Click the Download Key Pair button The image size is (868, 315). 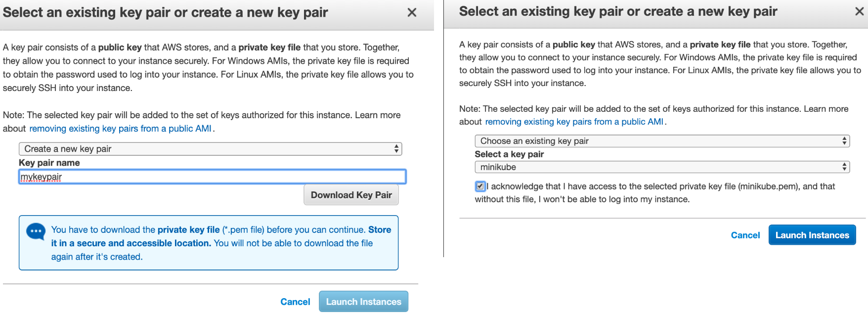[x=351, y=195]
